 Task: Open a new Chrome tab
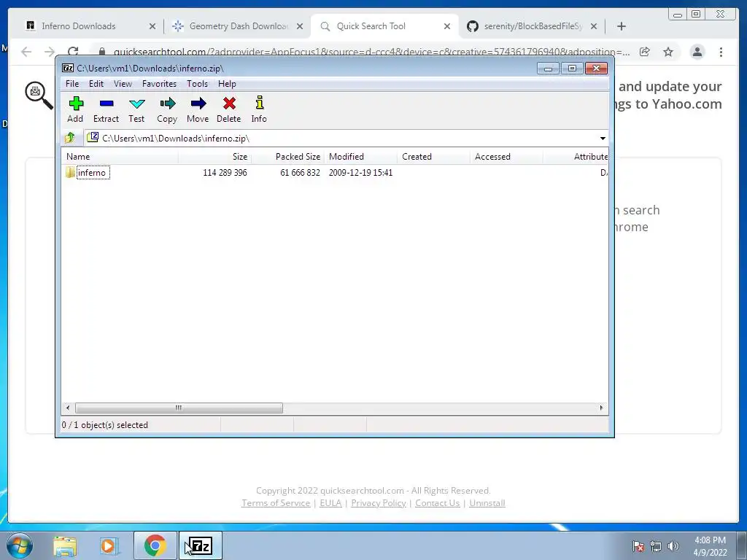click(622, 26)
